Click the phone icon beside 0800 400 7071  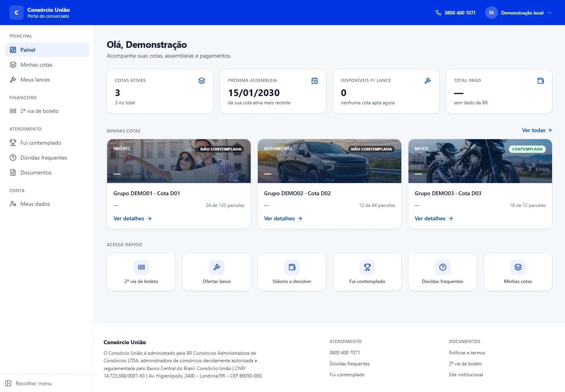click(x=438, y=13)
